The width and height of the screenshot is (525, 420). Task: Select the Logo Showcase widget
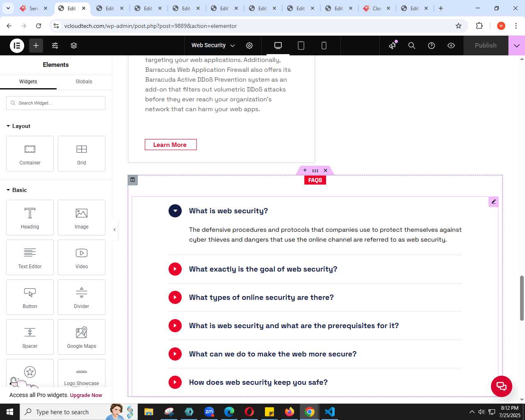click(82, 373)
